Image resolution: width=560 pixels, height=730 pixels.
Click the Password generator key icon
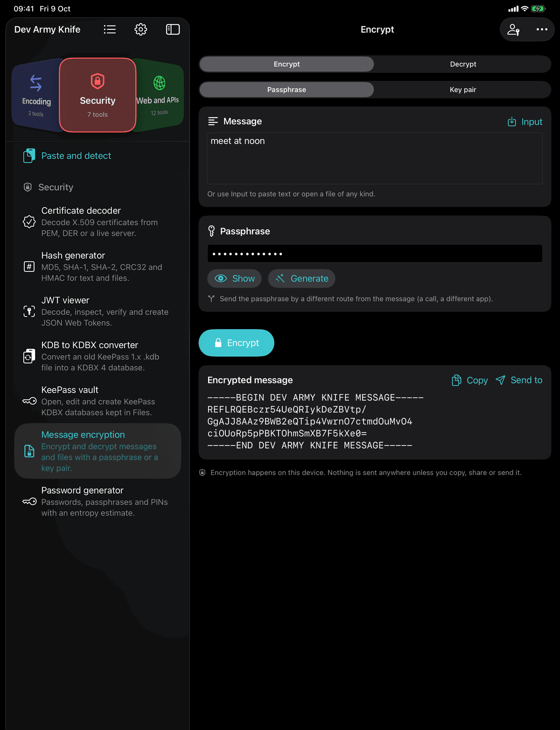29,501
